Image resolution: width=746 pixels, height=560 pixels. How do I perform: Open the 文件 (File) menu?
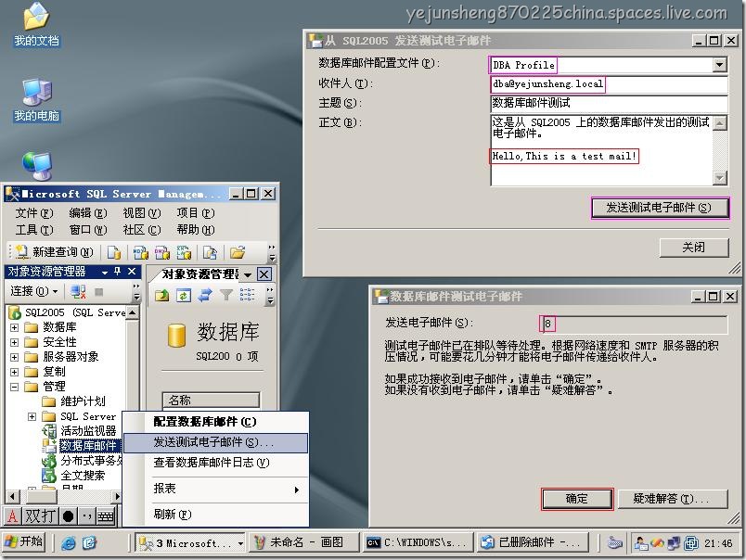click(34, 213)
